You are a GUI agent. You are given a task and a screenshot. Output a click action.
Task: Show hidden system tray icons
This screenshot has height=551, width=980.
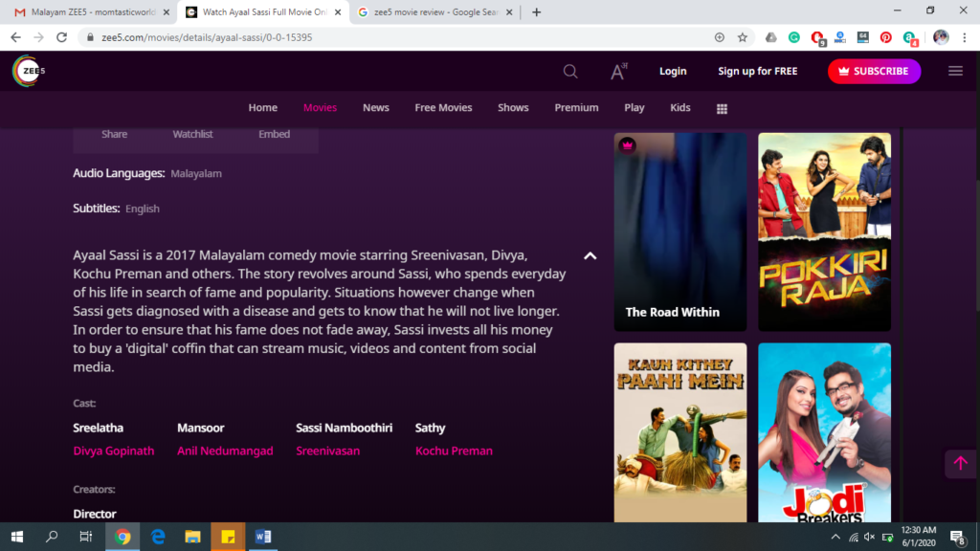(x=835, y=538)
